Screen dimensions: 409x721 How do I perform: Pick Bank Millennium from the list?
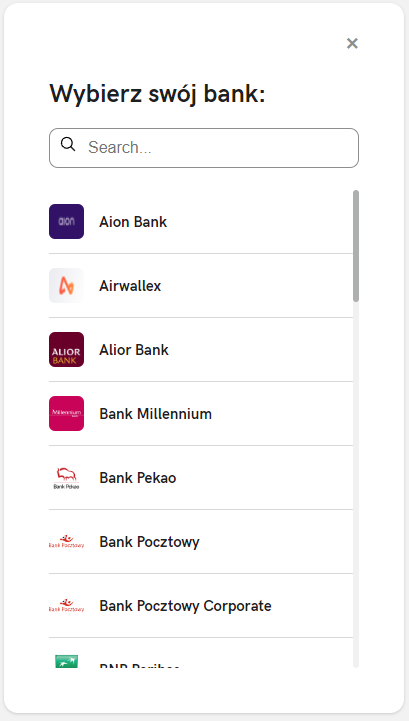coord(201,413)
